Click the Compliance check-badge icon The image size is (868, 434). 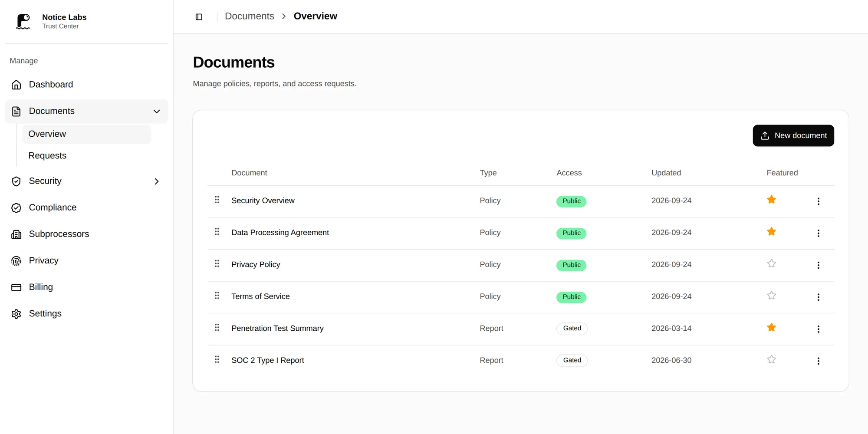pyautogui.click(x=16, y=208)
